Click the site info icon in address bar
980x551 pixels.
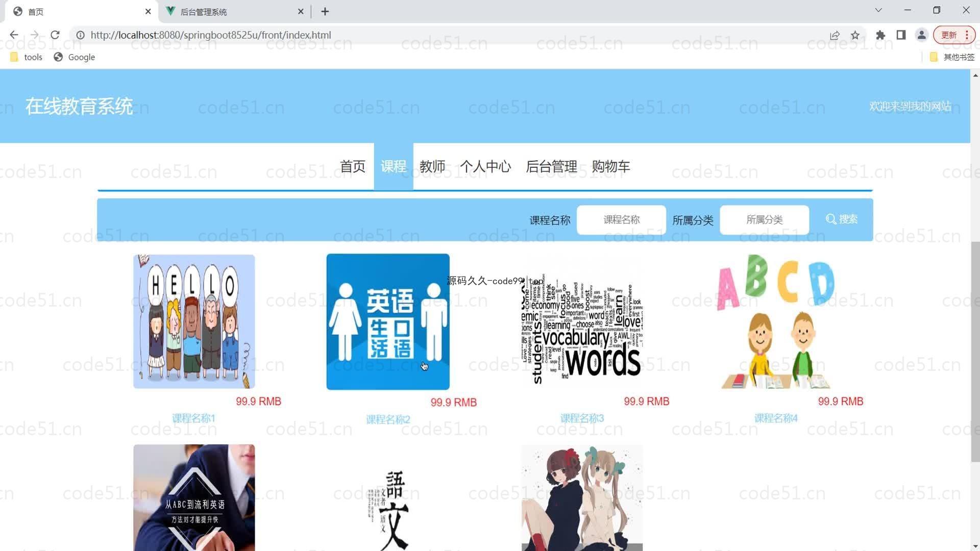tap(80, 35)
